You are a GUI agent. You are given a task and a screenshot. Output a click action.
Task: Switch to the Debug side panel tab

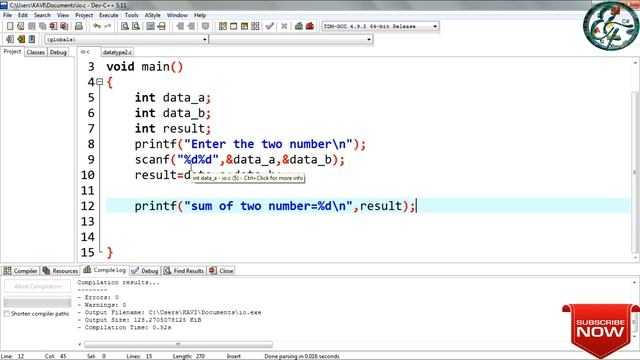pyautogui.click(x=58, y=52)
